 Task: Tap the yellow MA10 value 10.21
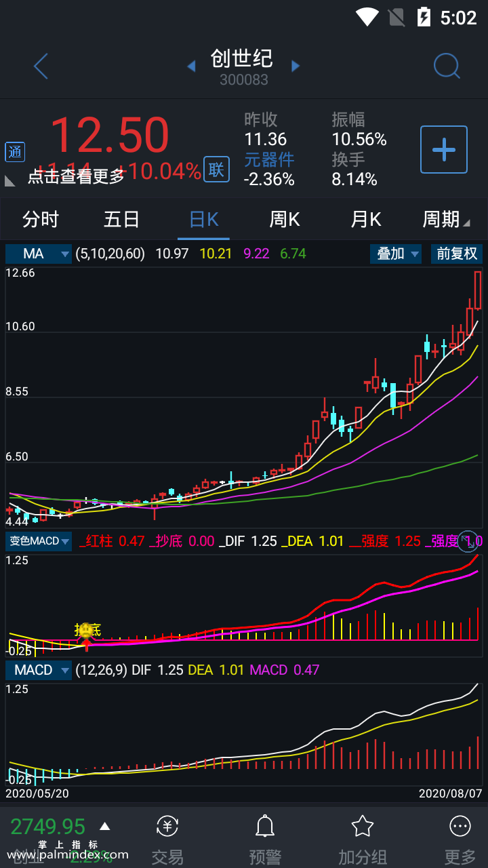pyautogui.click(x=216, y=254)
